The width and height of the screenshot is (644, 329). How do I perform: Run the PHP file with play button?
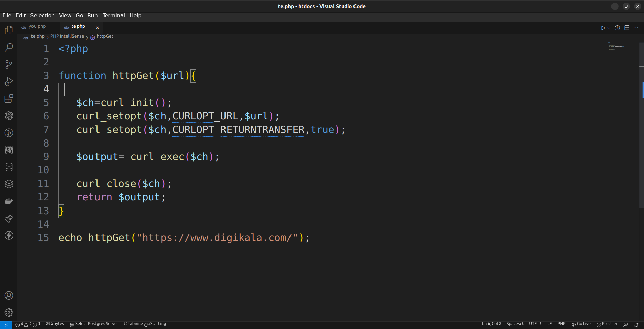point(603,28)
